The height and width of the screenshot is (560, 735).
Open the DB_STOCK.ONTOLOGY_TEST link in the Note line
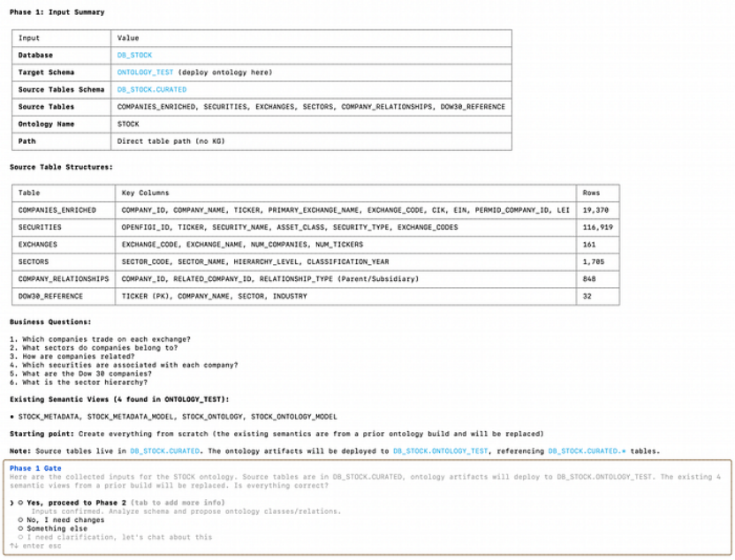tap(443, 450)
